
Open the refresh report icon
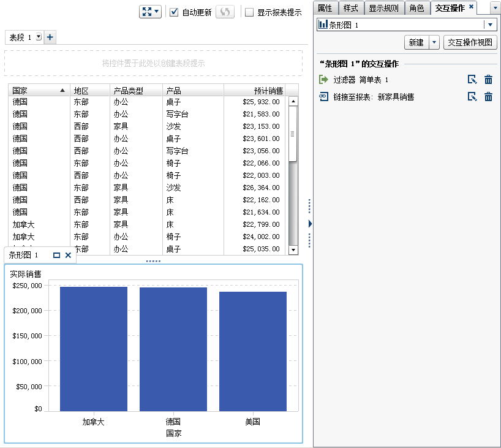tap(224, 12)
